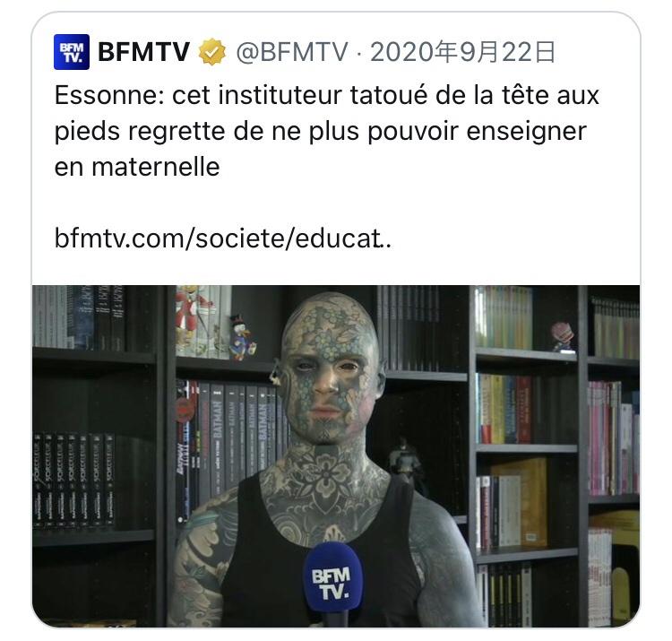Follow the bfmtv.com/societe/educat.. link
The image size is (672, 641).
223,238
